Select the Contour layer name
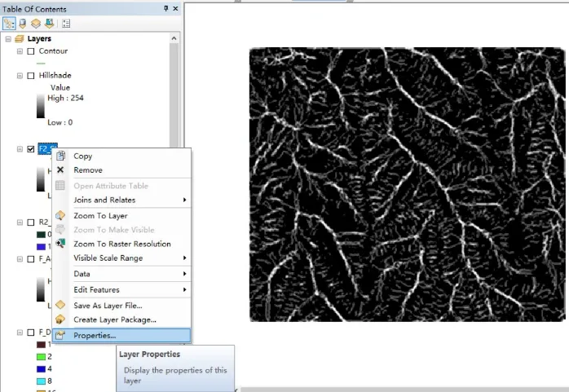The height and width of the screenshot is (392, 569). [53, 51]
